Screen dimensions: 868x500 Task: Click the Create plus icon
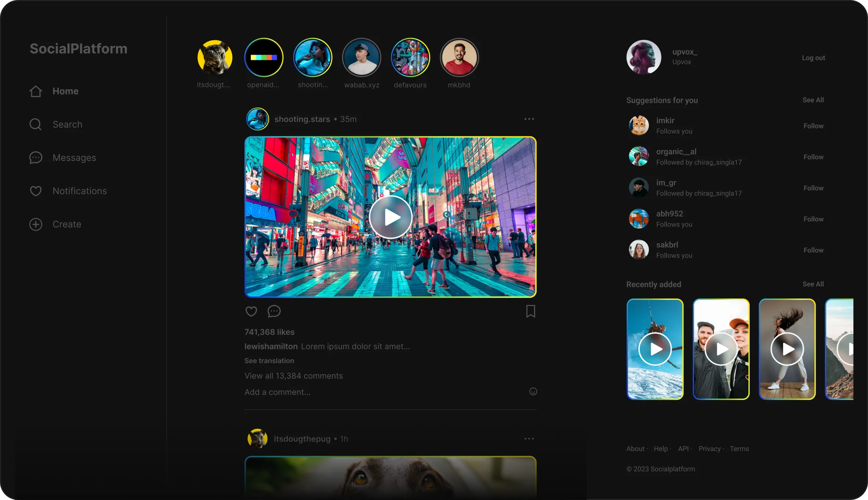(x=36, y=224)
